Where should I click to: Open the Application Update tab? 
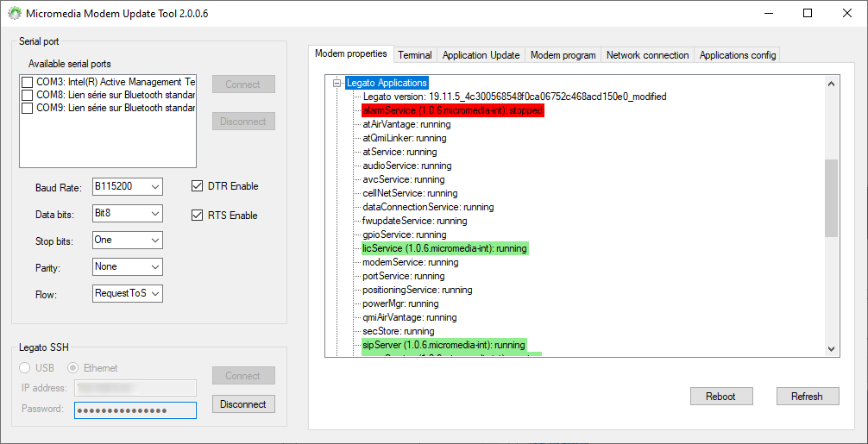point(481,55)
